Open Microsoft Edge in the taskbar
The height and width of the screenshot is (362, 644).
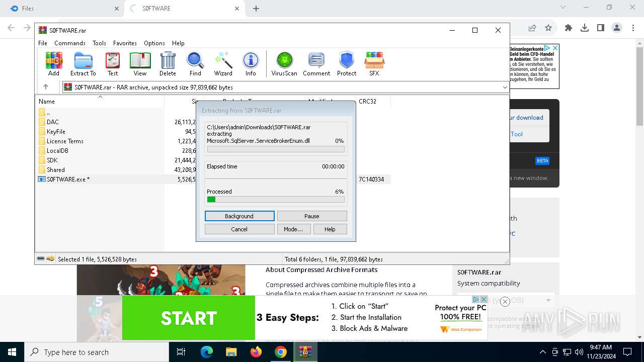(207, 352)
